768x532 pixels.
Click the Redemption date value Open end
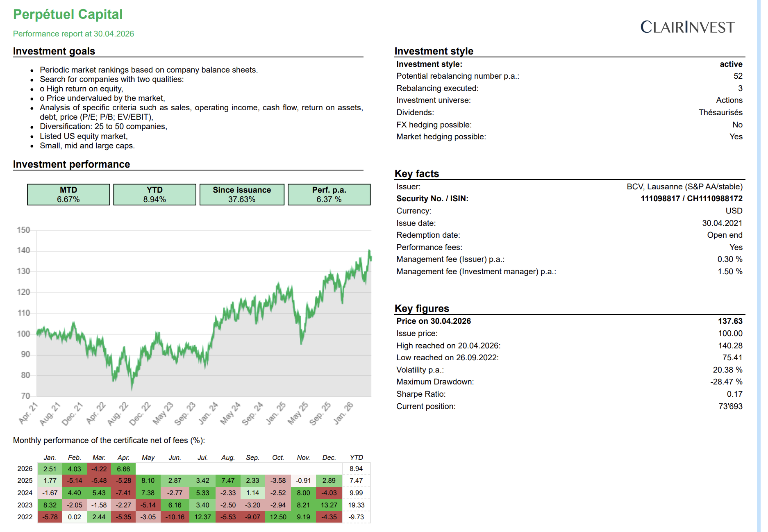point(725,235)
